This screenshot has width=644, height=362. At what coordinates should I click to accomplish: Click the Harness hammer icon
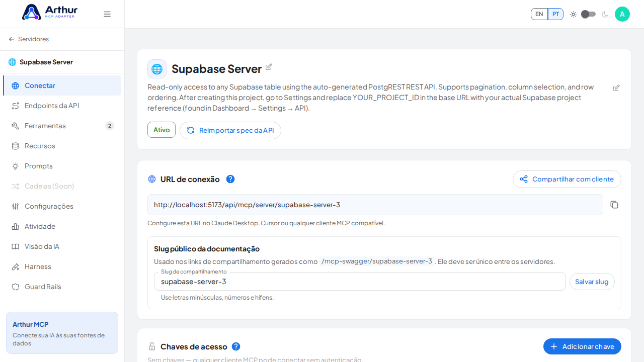[x=16, y=266]
